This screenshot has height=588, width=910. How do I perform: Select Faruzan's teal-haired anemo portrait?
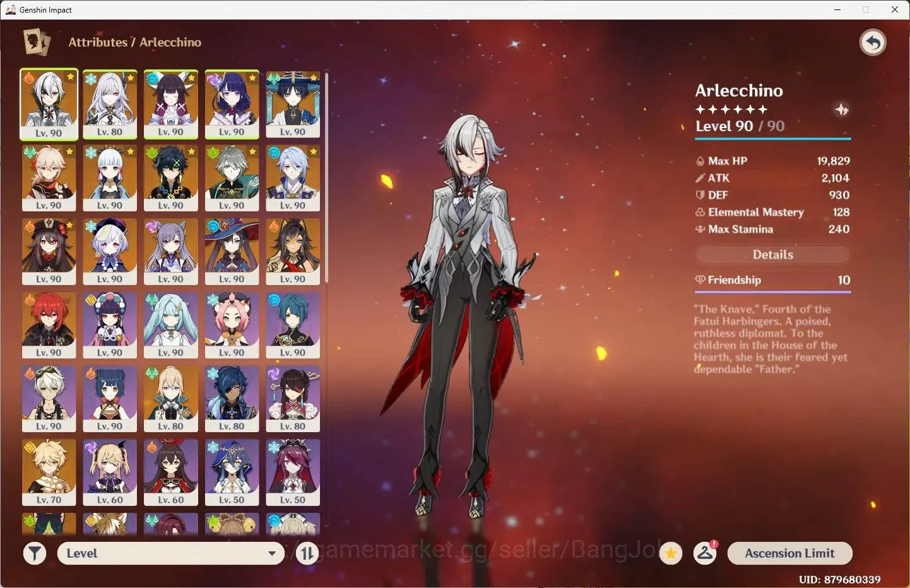(170, 326)
